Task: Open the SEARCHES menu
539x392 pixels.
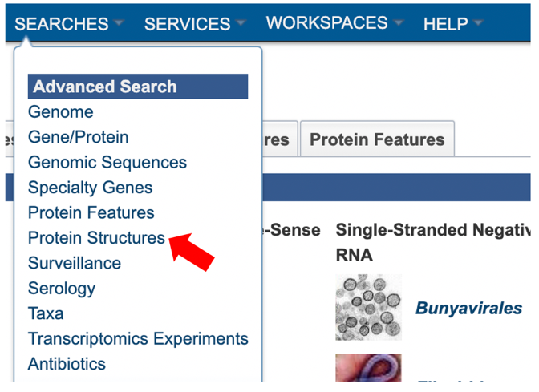Action: click(x=62, y=24)
